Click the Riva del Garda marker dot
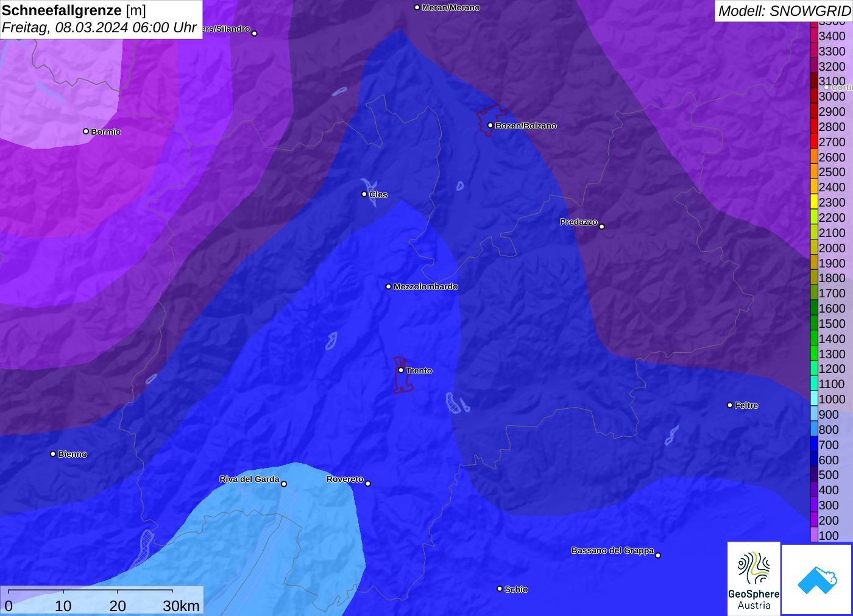The width and height of the screenshot is (853, 616). pyautogui.click(x=284, y=484)
